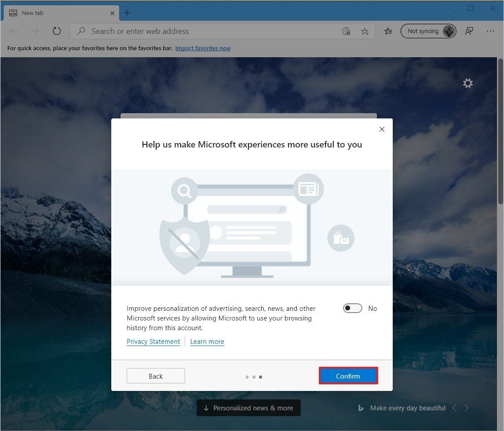The image size is (504, 431).
Task: Open the favorites hub icon on toolbar
Action: [x=387, y=31]
